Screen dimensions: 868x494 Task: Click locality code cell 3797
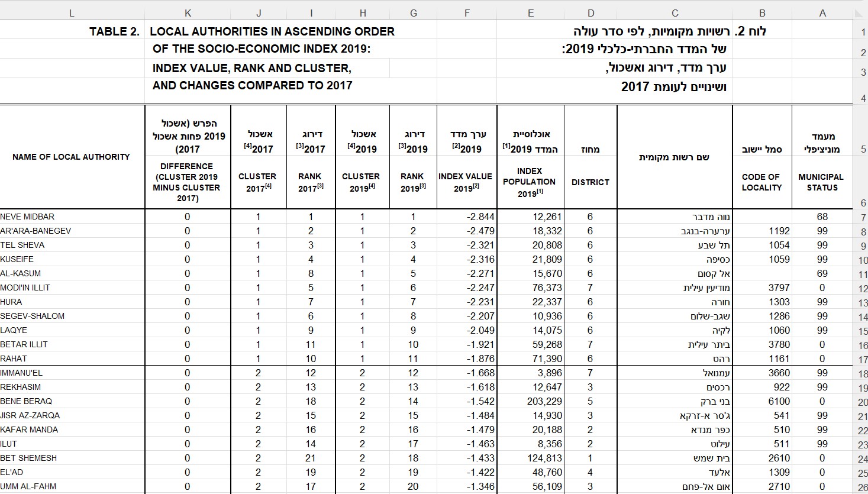pos(761,288)
